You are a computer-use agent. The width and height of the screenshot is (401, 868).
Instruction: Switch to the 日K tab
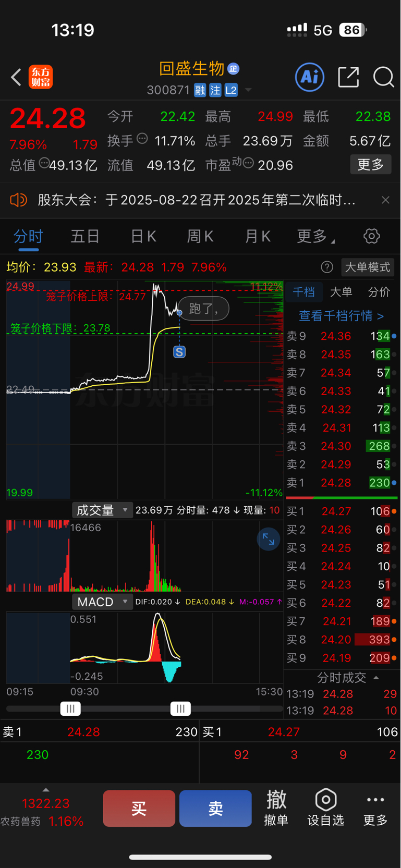[x=143, y=237]
